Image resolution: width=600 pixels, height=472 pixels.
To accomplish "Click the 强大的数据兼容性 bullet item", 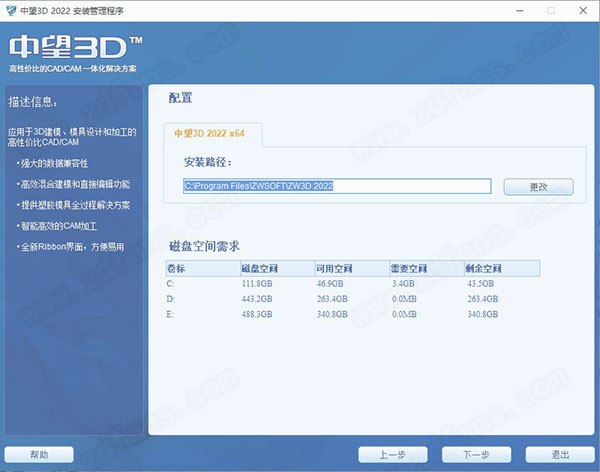I will click(x=52, y=163).
